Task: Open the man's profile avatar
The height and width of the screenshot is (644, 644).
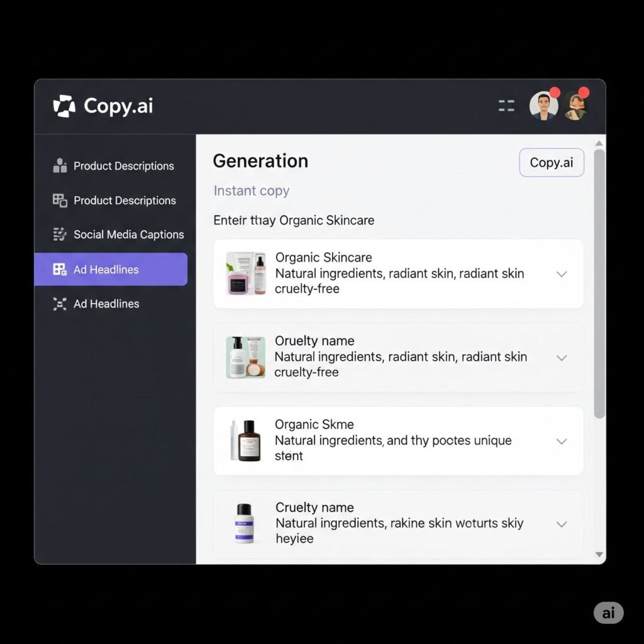Action: coord(543,106)
